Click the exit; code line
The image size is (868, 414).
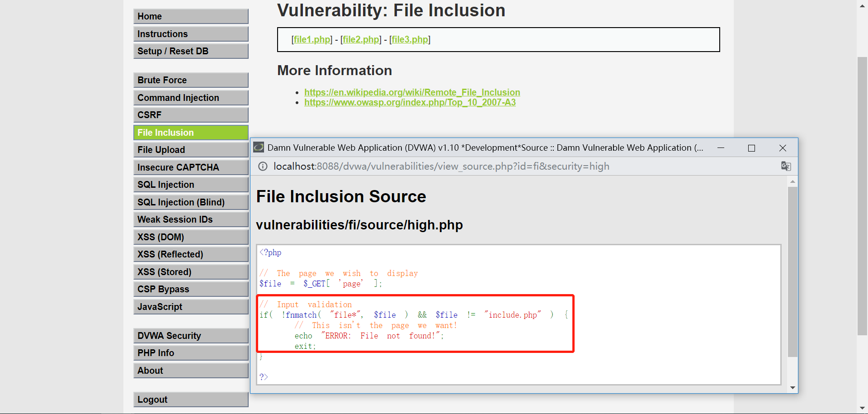(305, 346)
